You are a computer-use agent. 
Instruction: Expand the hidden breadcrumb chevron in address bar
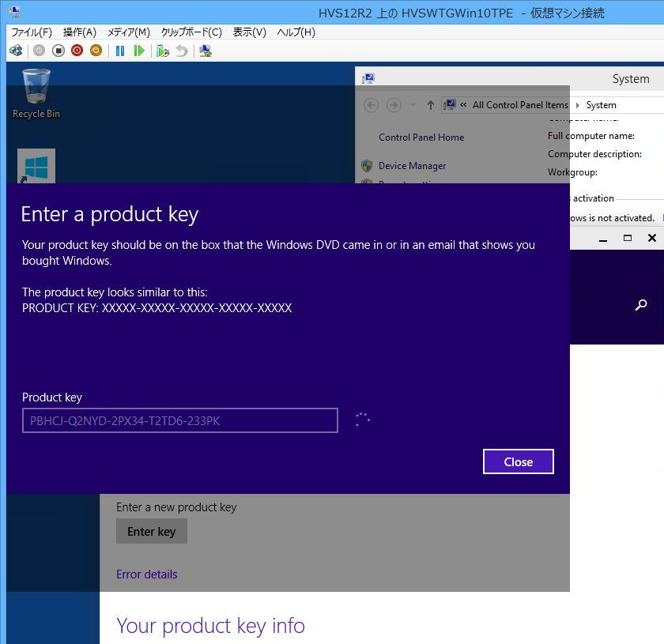[463, 104]
